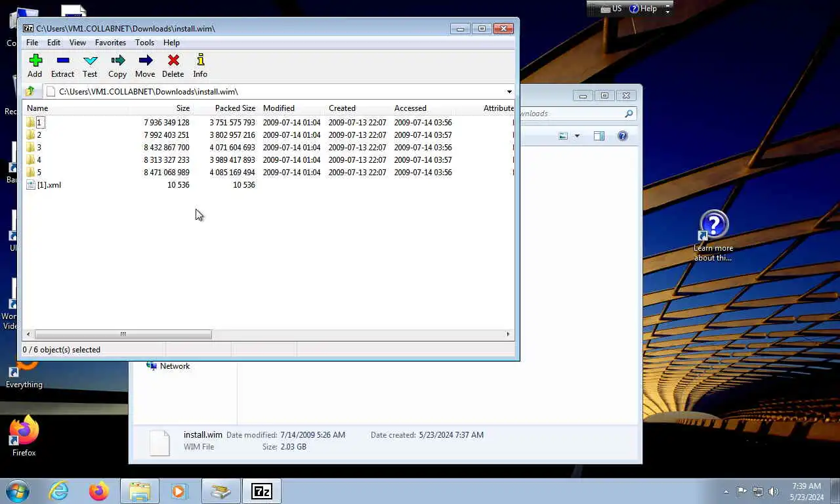This screenshot has height=504, width=840.
Task: Click the Copy toolbar icon
Action: click(117, 66)
